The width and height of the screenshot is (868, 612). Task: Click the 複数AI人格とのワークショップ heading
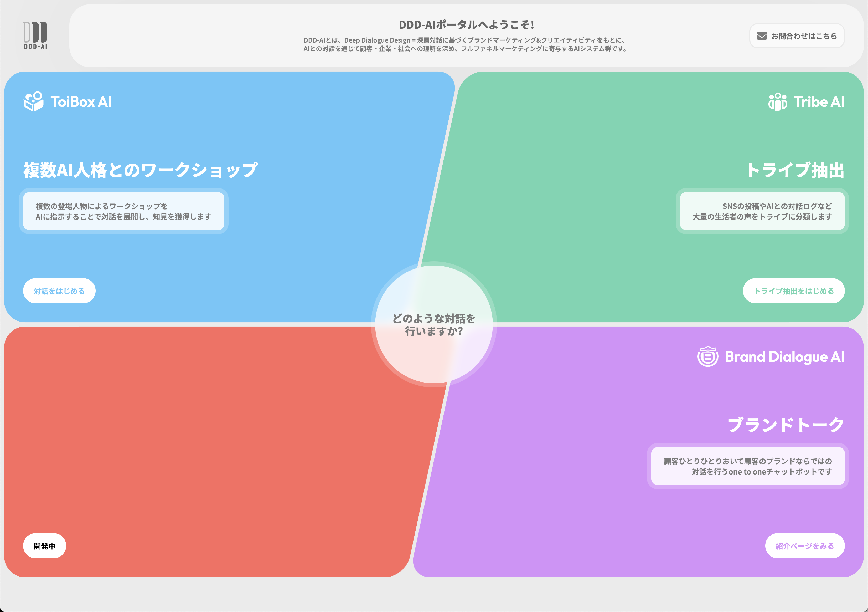tap(140, 170)
